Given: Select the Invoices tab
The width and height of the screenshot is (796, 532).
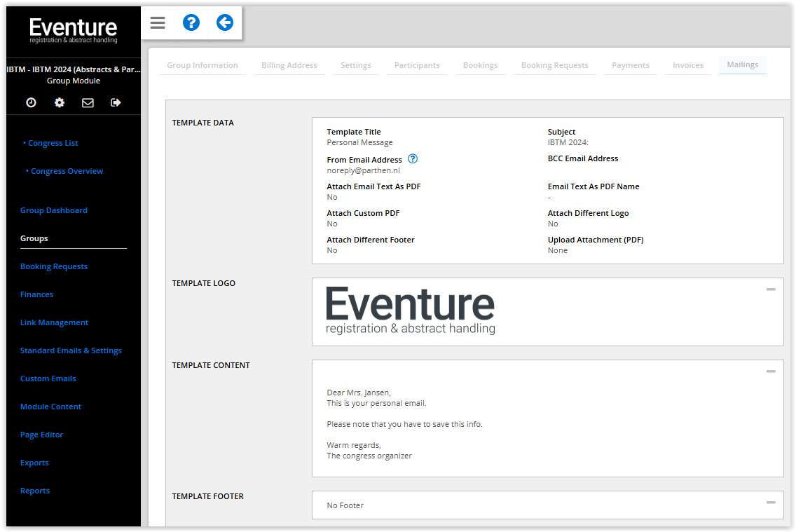Looking at the screenshot, I should coord(687,65).
